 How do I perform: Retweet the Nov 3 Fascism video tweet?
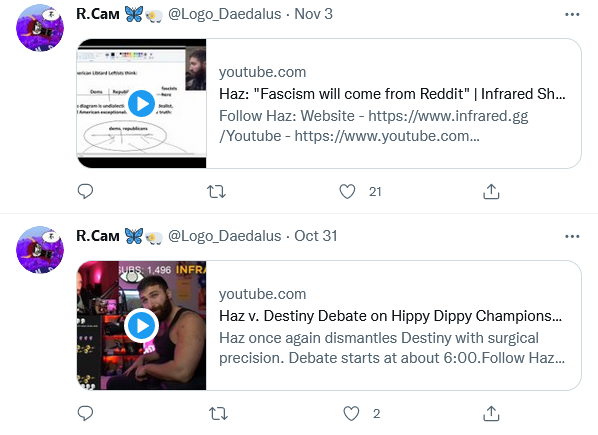(x=216, y=191)
